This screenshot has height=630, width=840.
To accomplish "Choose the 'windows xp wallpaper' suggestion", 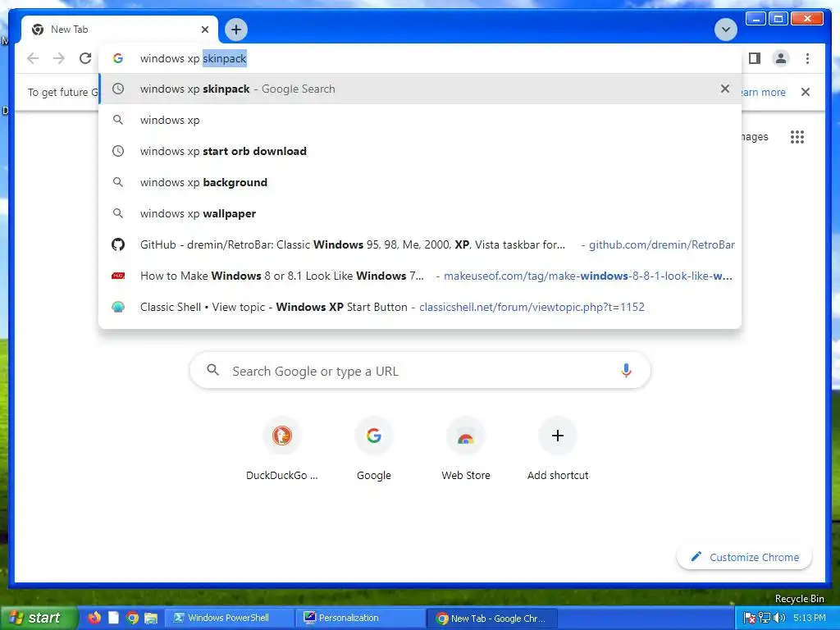I will tap(420, 213).
